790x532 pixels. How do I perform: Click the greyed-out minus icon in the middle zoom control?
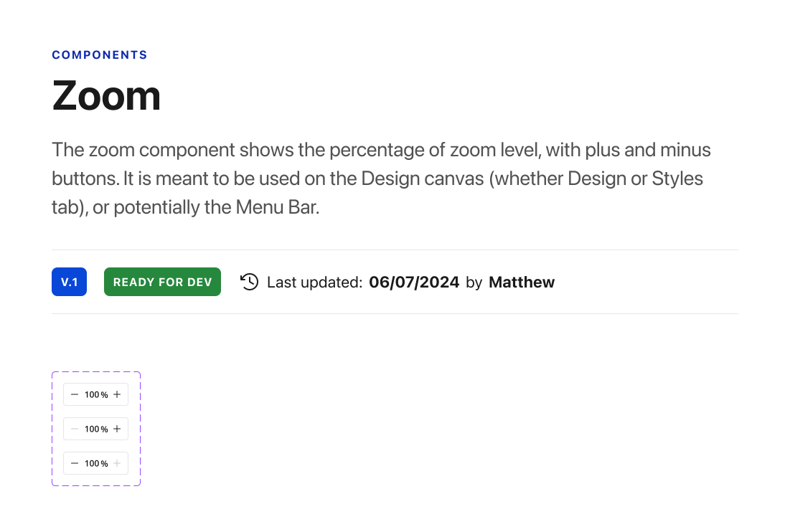pyautogui.click(x=75, y=429)
